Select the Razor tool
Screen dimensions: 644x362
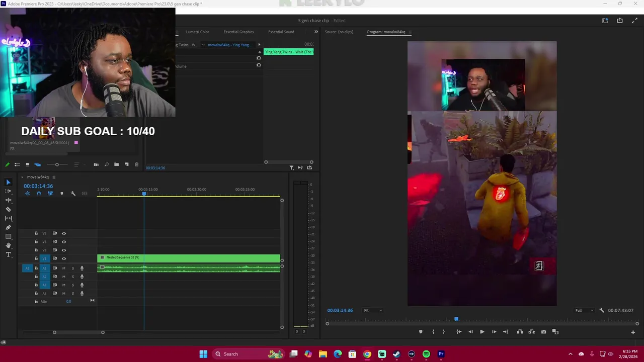tap(8, 209)
